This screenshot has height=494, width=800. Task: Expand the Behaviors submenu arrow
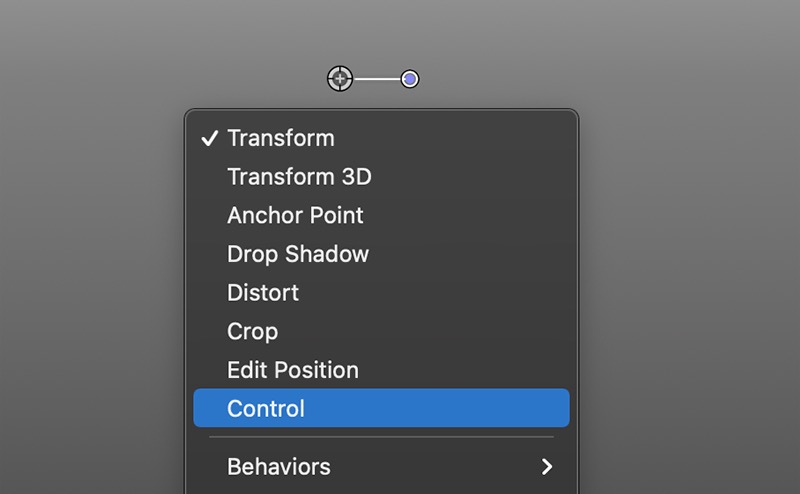click(x=546, y=467)
